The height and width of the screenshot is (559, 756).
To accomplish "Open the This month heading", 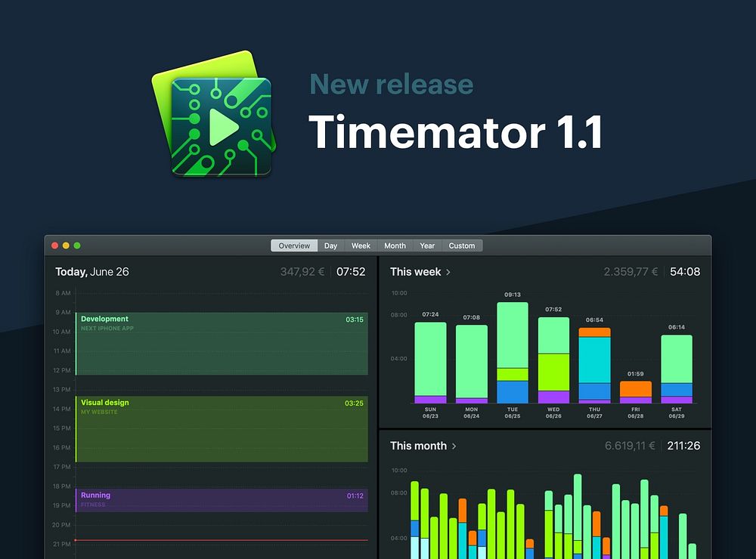I will (418, 446).
